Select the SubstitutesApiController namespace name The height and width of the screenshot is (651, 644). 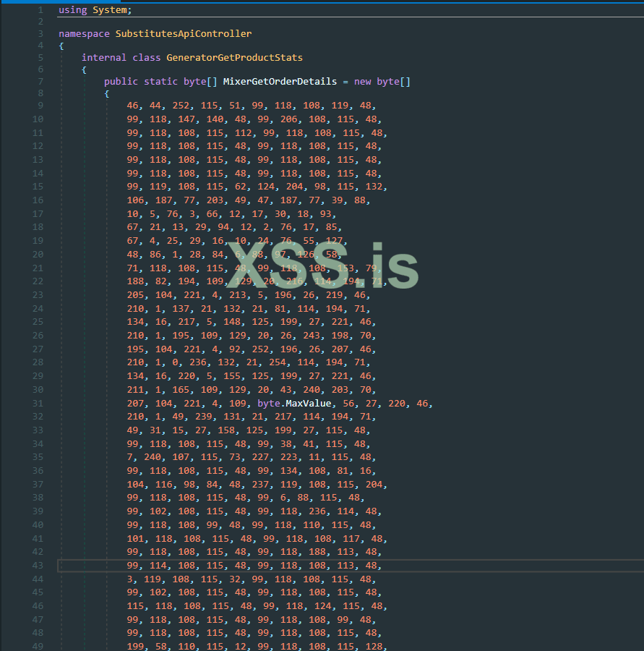click(x=184, y=33)
